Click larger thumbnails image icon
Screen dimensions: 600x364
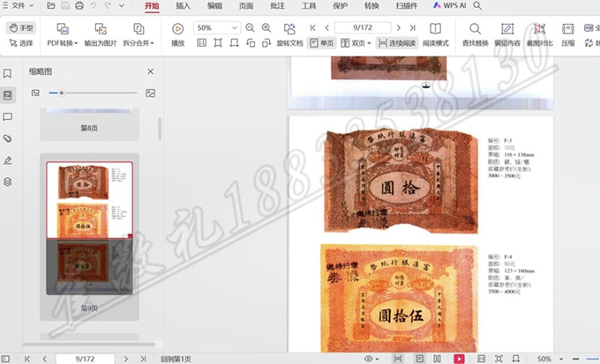click(150, 93)
